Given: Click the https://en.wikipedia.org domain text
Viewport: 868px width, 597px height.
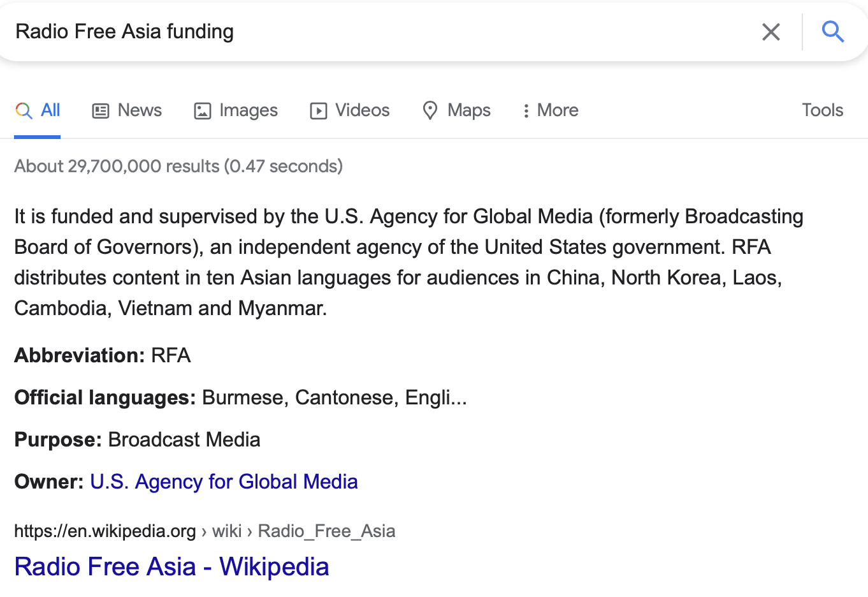Looking at the screenshot, I should (105, 531).
